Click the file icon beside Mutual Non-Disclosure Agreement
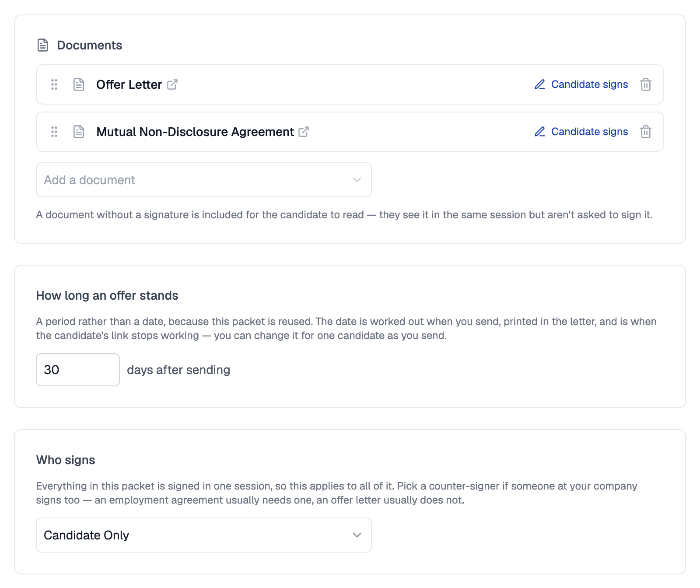700x588 pixels. tap(79, 132)
